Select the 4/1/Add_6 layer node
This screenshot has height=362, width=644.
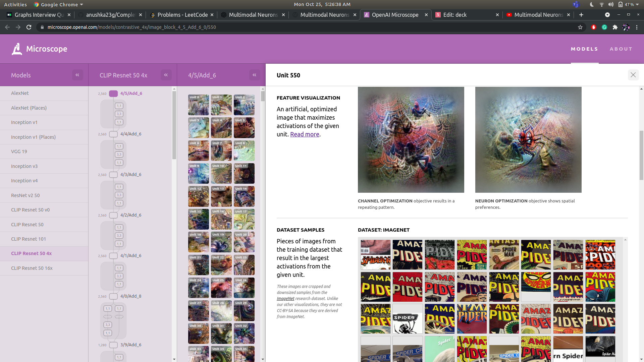[x=114, y=256]
